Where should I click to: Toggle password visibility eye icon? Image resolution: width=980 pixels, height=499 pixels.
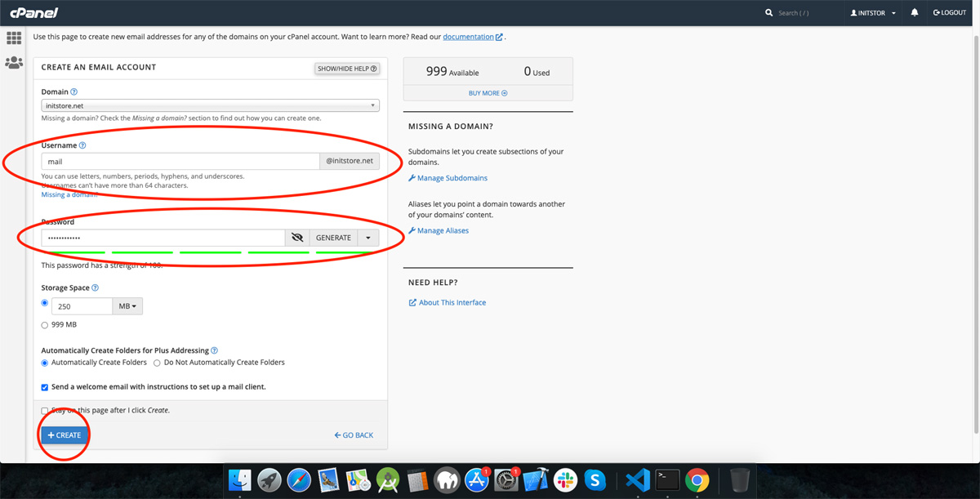point(297,238)
